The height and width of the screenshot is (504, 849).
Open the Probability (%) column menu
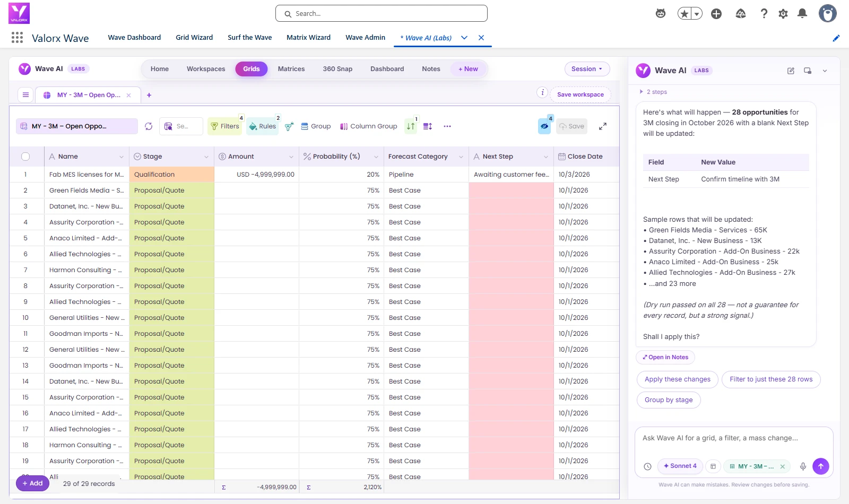tap(376, 157)
